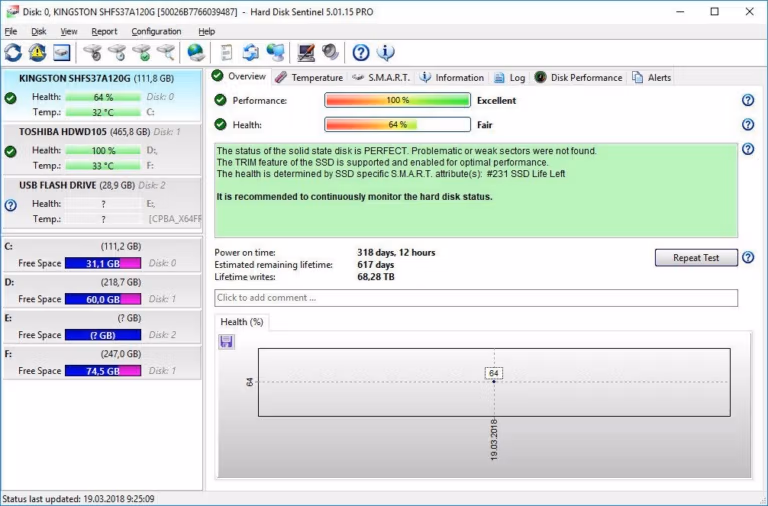Click help icon next to Health bar
This screenshot has height=506, width=768.
point(748,124)
